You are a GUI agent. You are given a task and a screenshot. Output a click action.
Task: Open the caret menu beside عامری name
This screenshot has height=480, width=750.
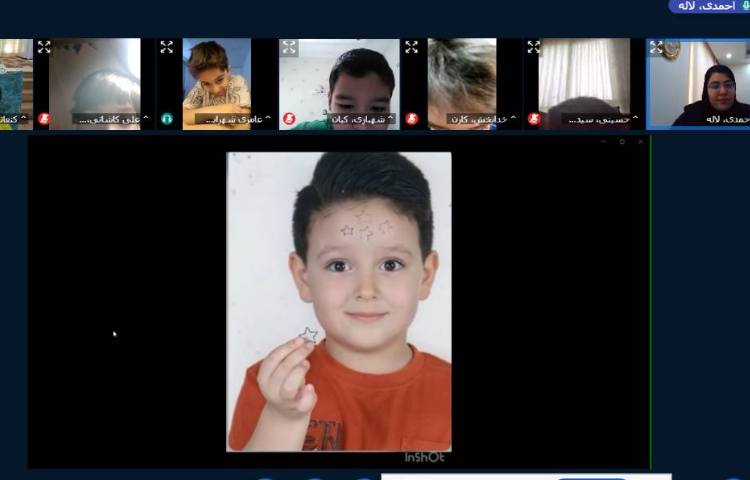coord(268,118)
